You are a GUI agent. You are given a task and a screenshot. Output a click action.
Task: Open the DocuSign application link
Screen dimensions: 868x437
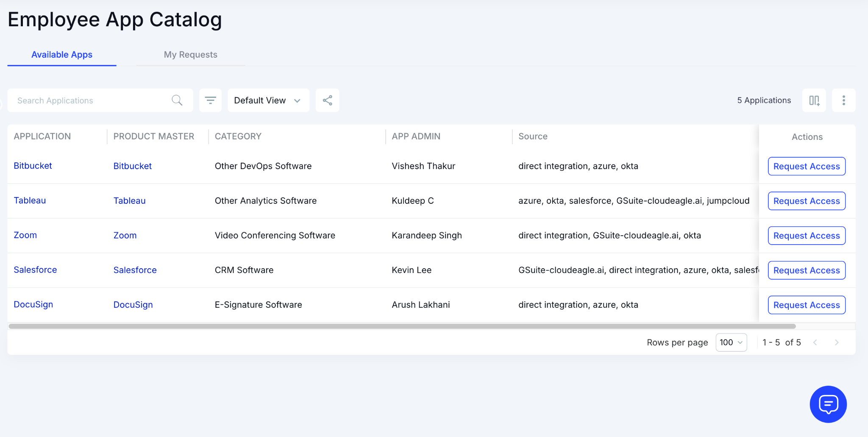pyautogui.click(x=33, y=305)
